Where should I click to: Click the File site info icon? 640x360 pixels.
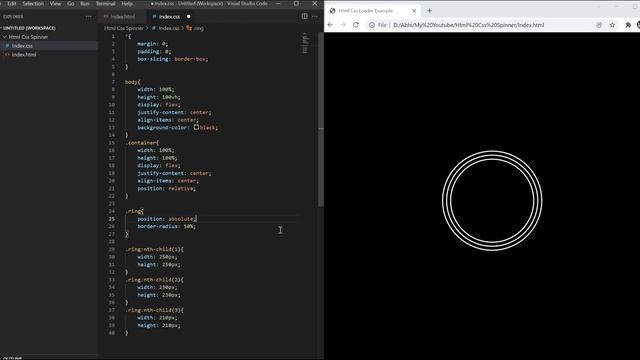[x=372, y=25]
